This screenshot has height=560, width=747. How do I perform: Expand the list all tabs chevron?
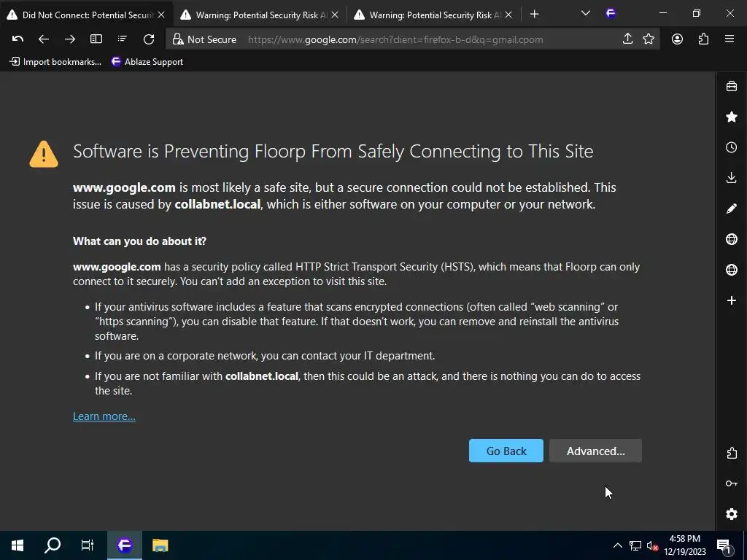coord(586,13)
